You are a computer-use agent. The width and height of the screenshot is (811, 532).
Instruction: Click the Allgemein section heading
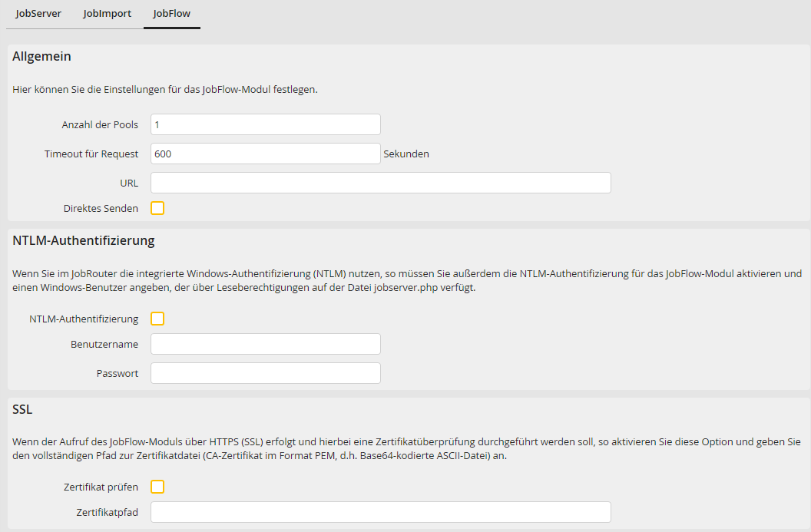41,56
